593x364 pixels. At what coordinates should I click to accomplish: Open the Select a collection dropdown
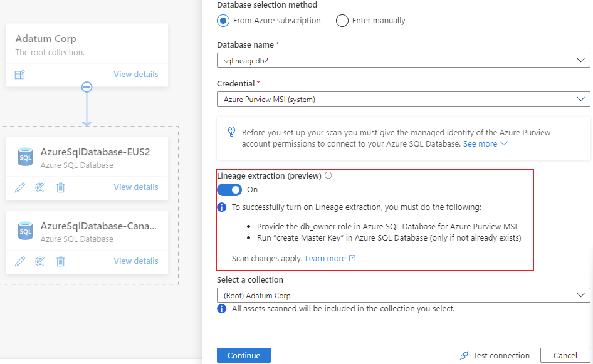point(403,295)
